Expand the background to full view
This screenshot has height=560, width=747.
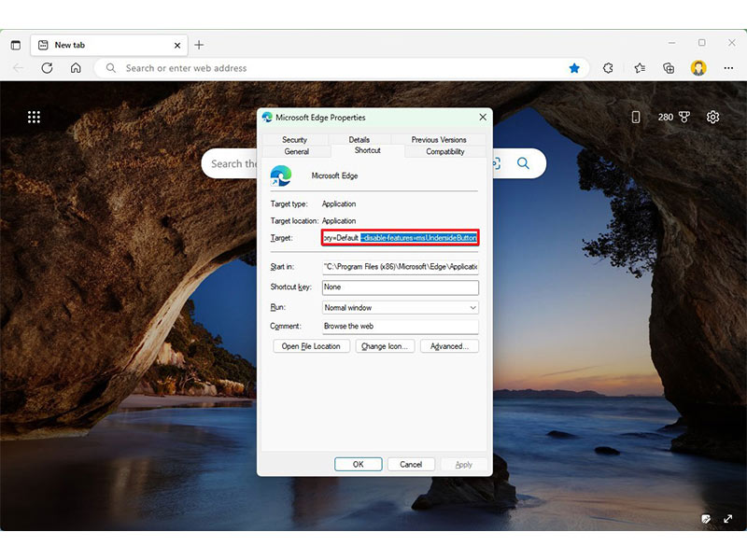[728, 519]
